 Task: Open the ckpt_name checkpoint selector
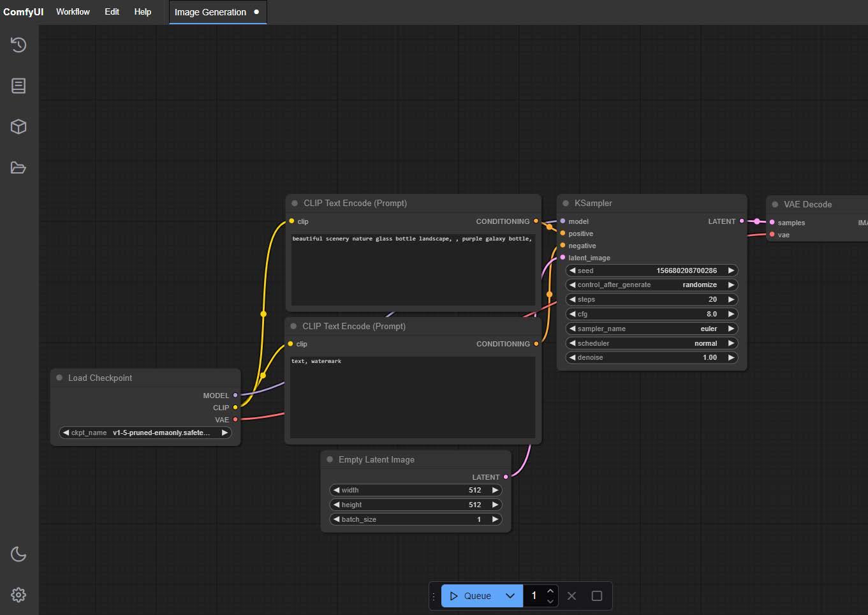(145, 433)
